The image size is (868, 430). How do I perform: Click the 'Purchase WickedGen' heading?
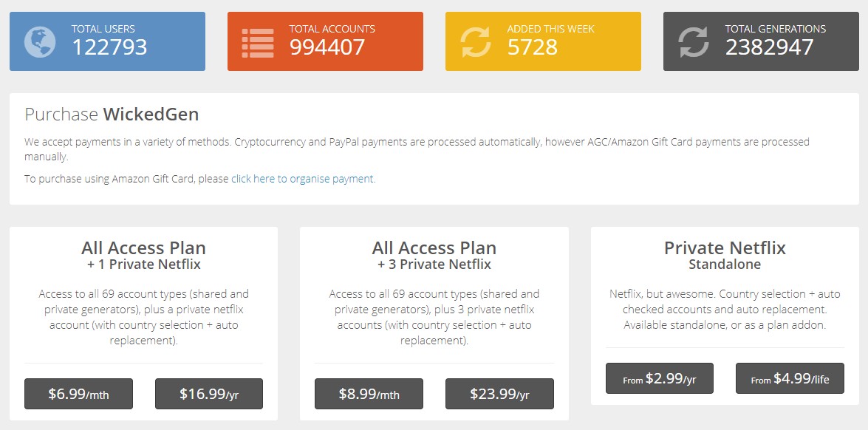(112, 115)
